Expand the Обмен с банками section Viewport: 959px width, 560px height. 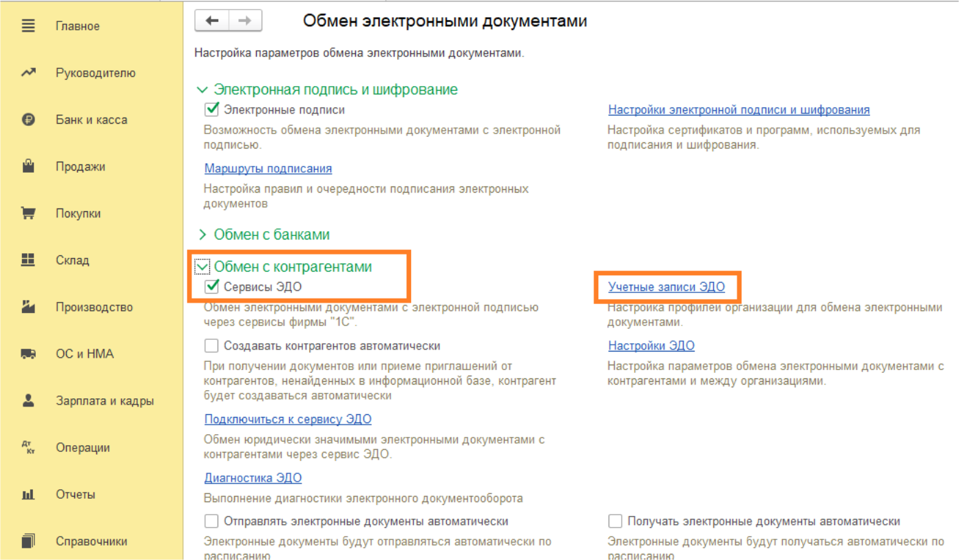(202, 235)
